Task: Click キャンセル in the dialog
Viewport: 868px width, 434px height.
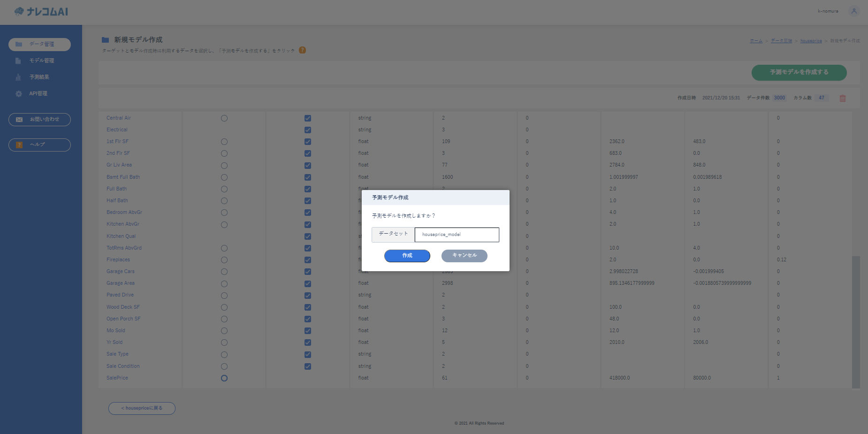Action: (464, 256)
